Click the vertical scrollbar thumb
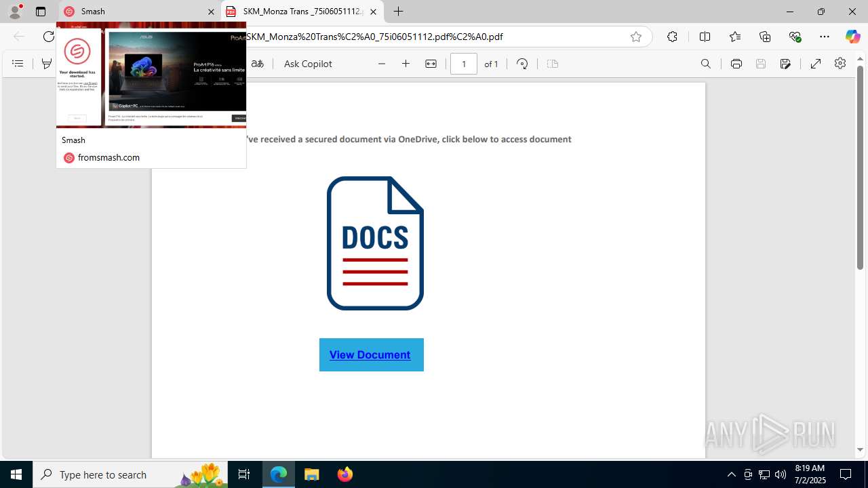Screen dimensions: 868x488 [x=860, y=168]
